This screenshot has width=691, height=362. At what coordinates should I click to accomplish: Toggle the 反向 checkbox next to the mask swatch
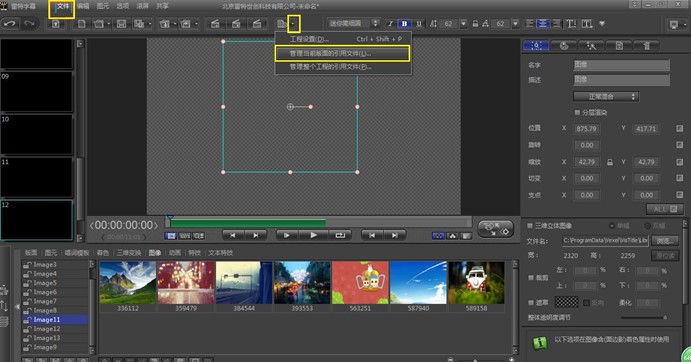point(587,303)
